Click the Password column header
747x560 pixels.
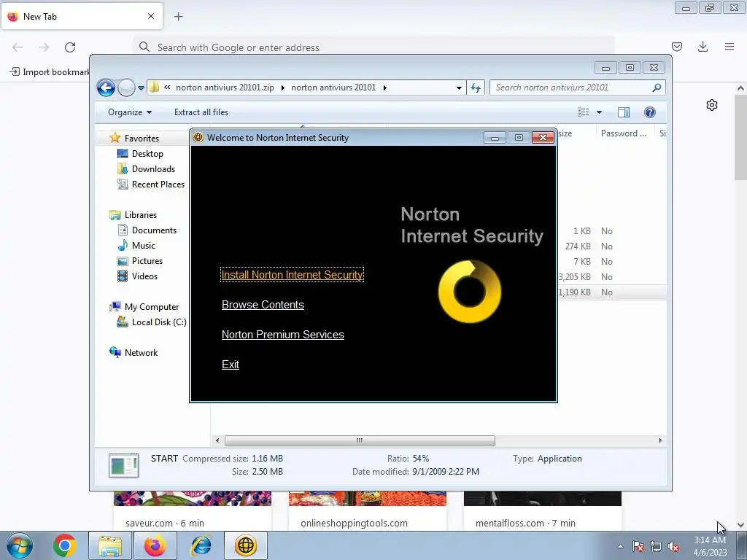coord(624,134)
